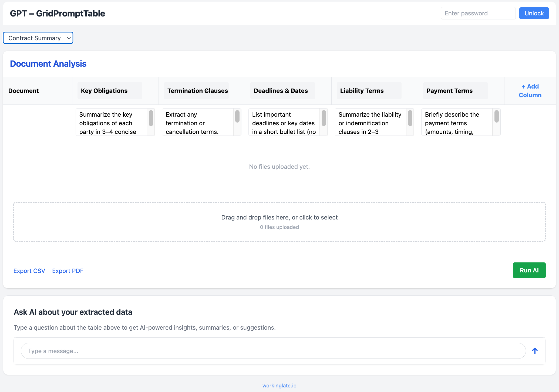Image resolution: width=559 pixels, height=392 pixels.
Task: Edit the Key Obligations column header
Action: point(110,91)
